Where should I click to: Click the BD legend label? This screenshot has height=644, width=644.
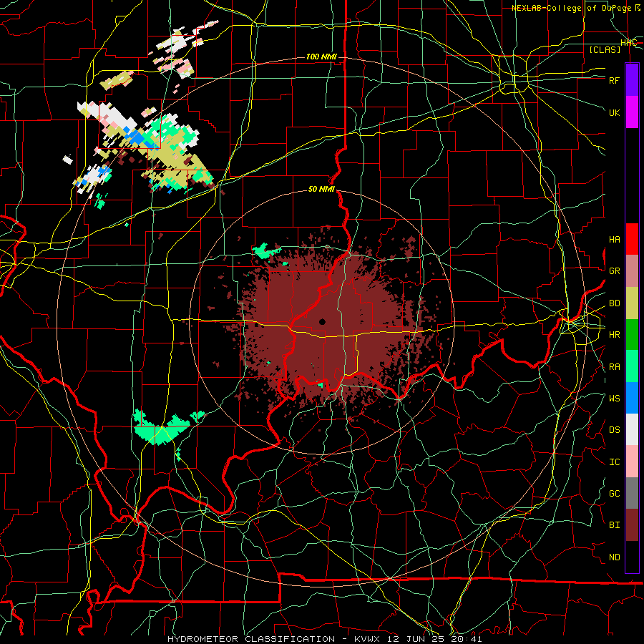tap(614, 303)
